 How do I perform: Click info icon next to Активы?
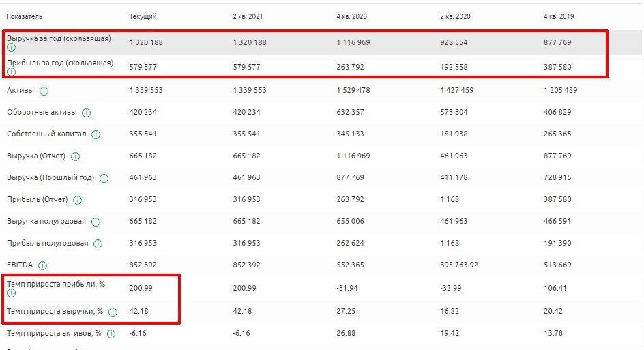coord(44,91)
